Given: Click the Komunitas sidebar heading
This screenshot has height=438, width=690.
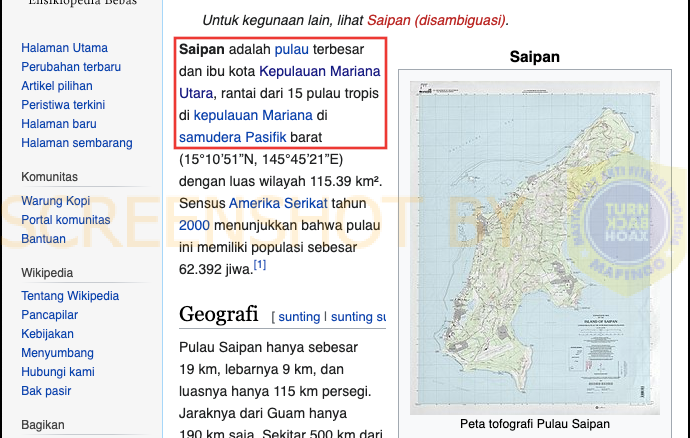Looking at the screenshot, I should (49, 177).
